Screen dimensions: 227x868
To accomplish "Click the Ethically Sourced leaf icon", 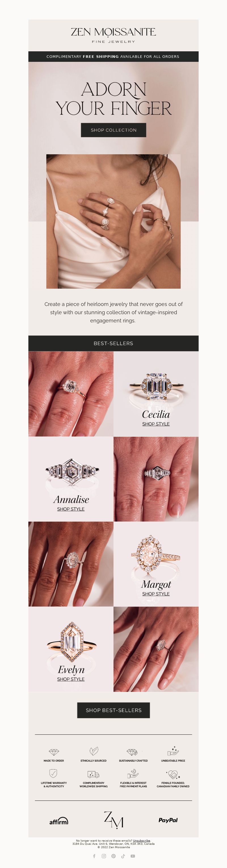I will pos(94,751).
